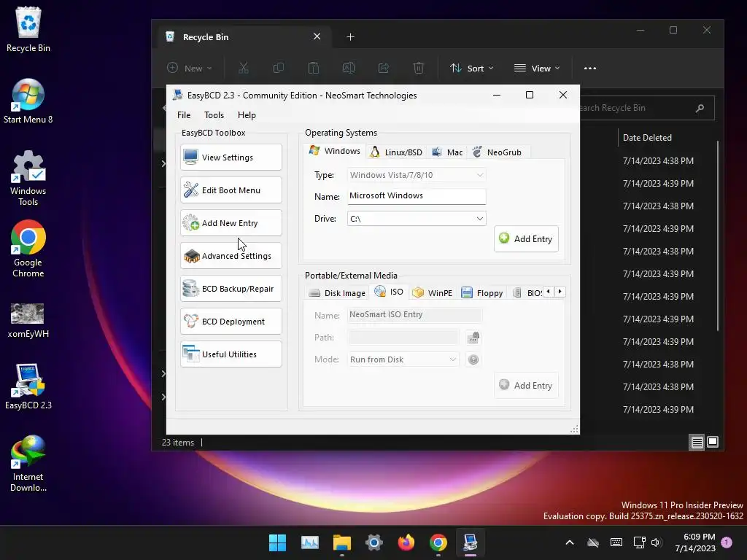
Task: Open the View dropdown in Recycle Bin window
Action: pos(537,68)
